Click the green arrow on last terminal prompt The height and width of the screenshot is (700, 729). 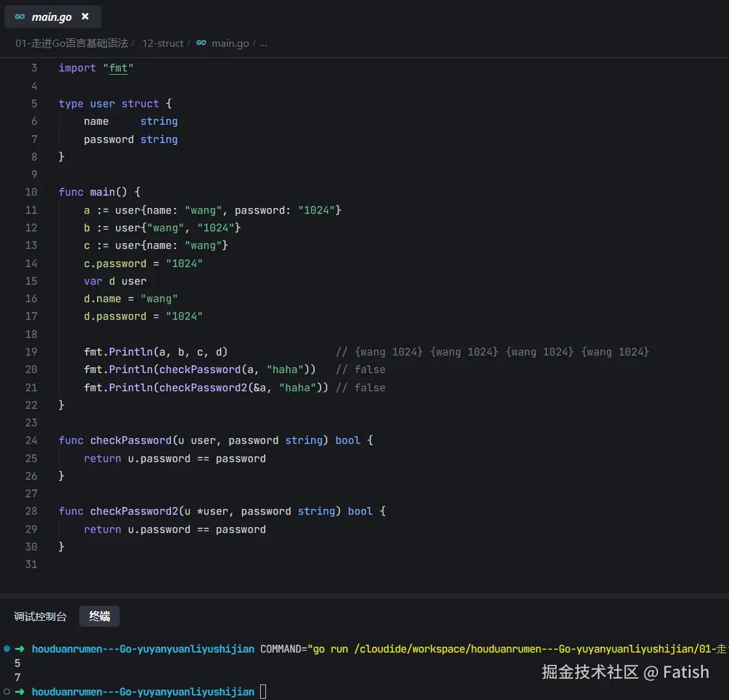pos(20,692)
